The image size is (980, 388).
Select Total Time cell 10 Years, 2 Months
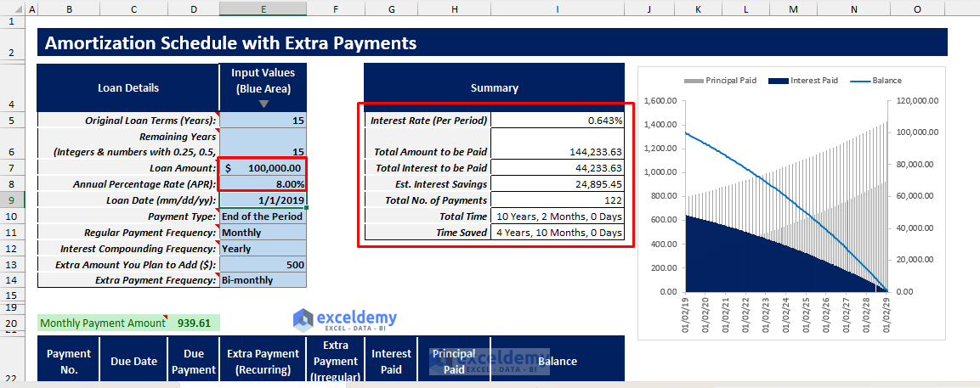(x=558, y=216)
